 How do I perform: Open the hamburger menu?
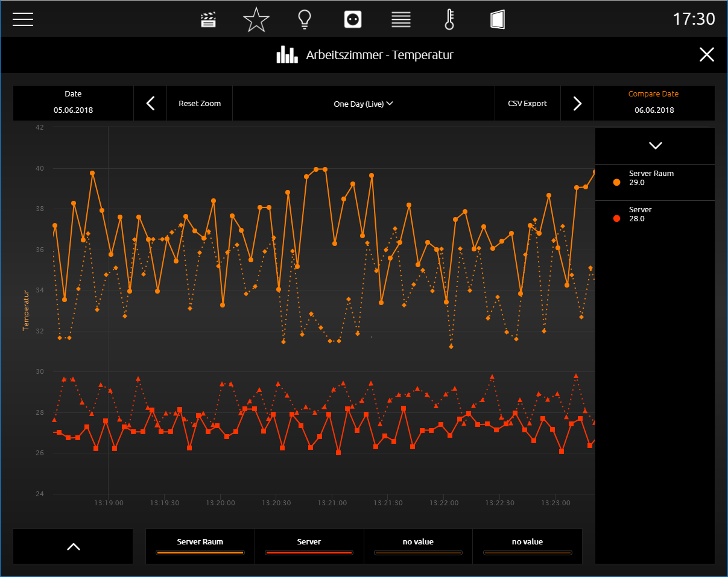(23, 19)
